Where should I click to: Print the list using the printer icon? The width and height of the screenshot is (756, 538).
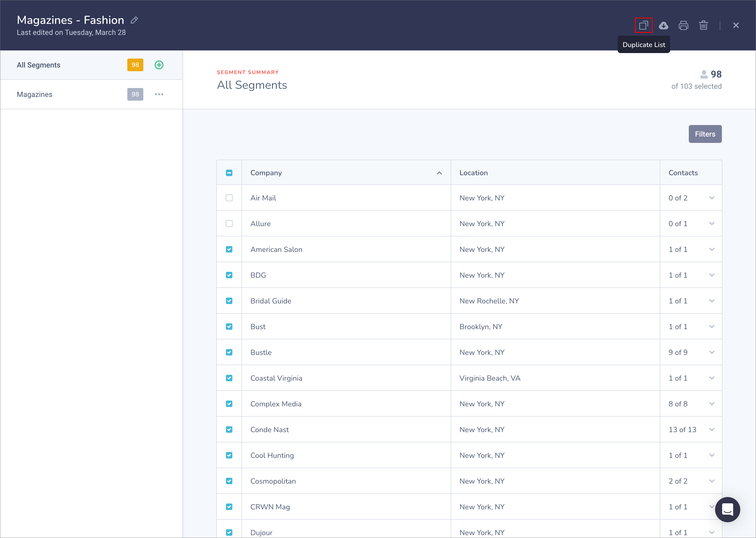click(x=683, y=25)
